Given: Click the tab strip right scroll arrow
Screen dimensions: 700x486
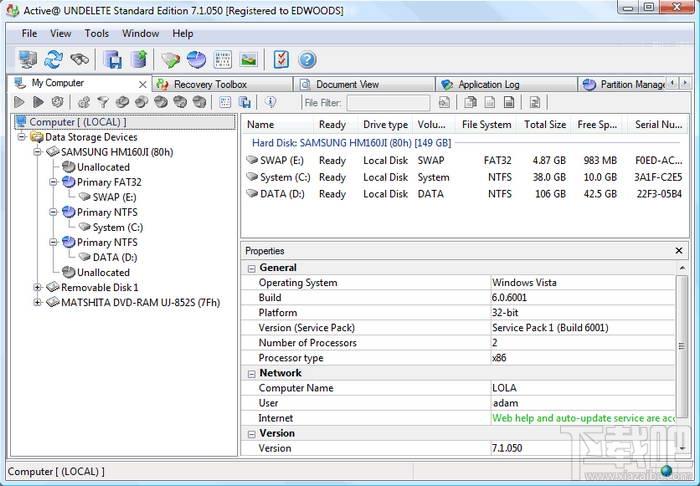Looking at the screenshot, I should click(685, 83).
